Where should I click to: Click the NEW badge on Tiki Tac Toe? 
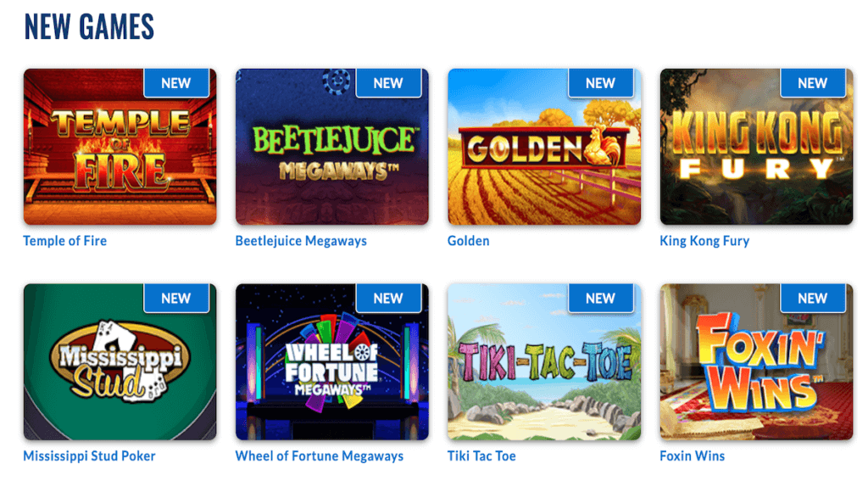[601, 298]
